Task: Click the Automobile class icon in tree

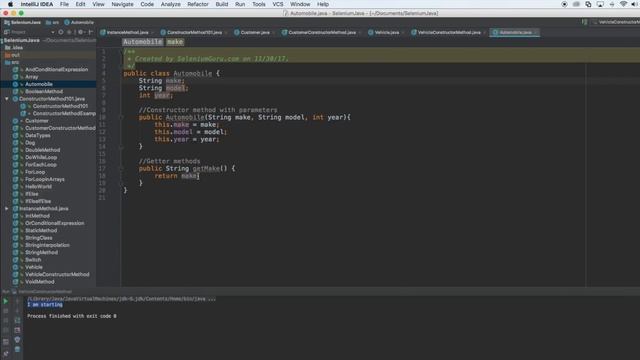Action: click(x=15, y=84)
